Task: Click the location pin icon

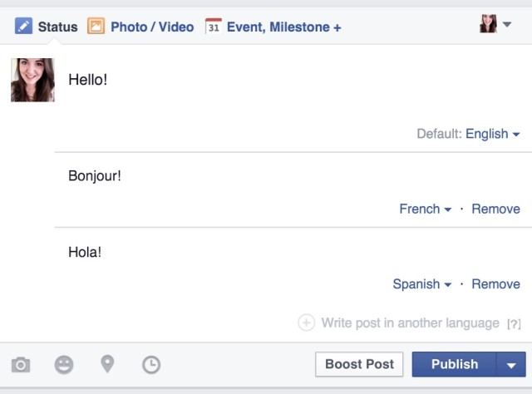Action: (x=107, y=363)
